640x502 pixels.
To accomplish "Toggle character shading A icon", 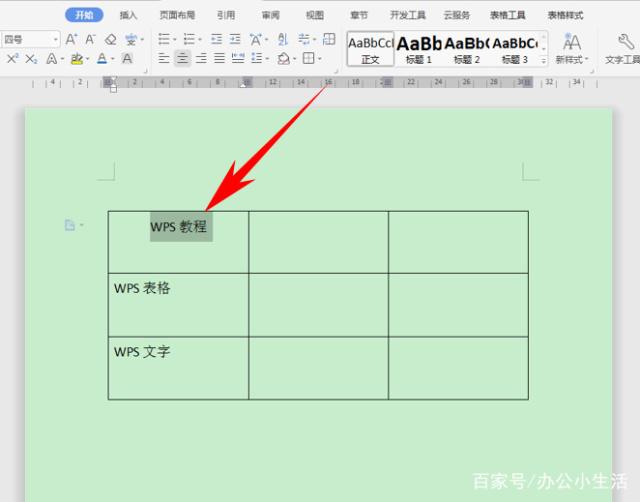I will point(127,59).
